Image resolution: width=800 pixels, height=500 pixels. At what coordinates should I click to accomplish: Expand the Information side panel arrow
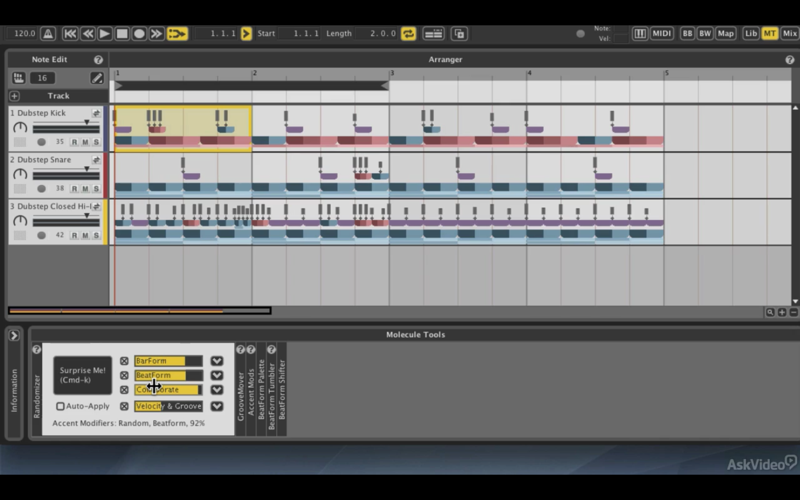pyautogui.click(x=14, y=335)
